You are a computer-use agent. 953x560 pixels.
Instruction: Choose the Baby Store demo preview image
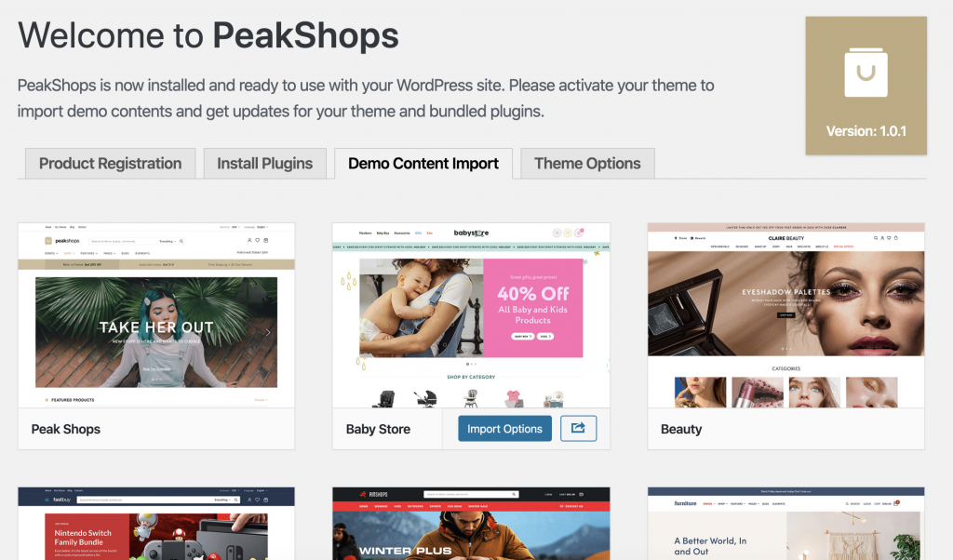[x=471, y=315]
